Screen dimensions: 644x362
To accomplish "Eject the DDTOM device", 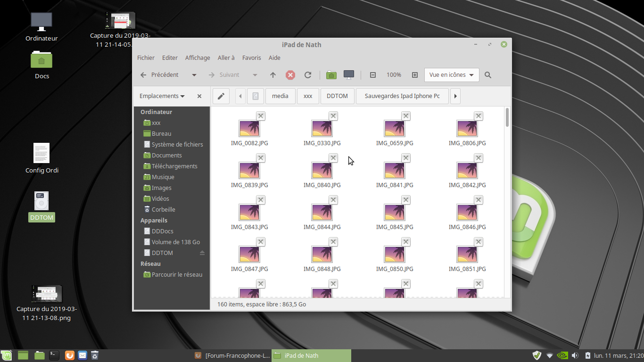I will click(202, 253).
